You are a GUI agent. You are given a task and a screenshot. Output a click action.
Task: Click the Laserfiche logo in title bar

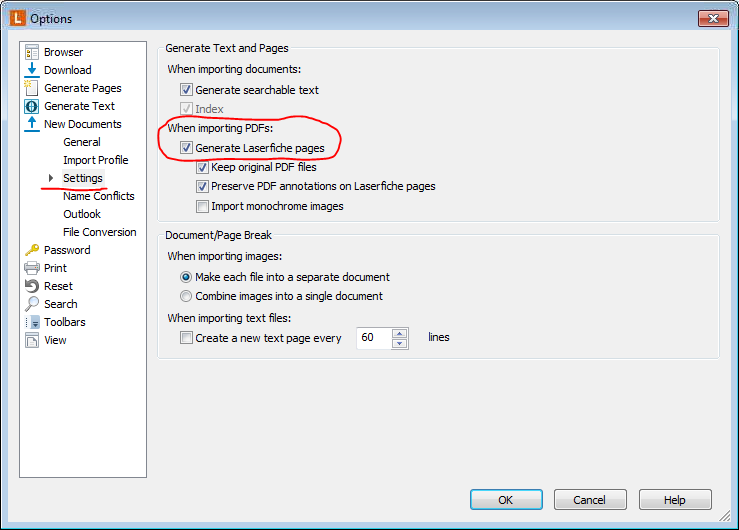[x=17, y=18]
